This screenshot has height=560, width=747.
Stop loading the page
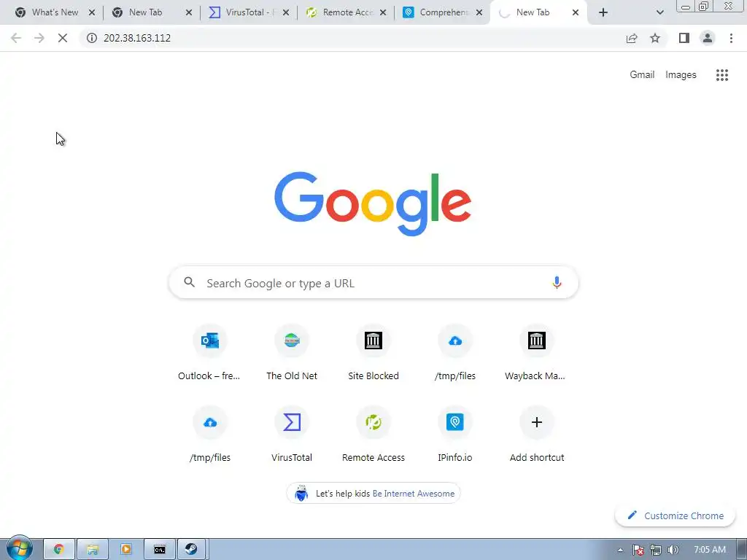coord(63,38)
